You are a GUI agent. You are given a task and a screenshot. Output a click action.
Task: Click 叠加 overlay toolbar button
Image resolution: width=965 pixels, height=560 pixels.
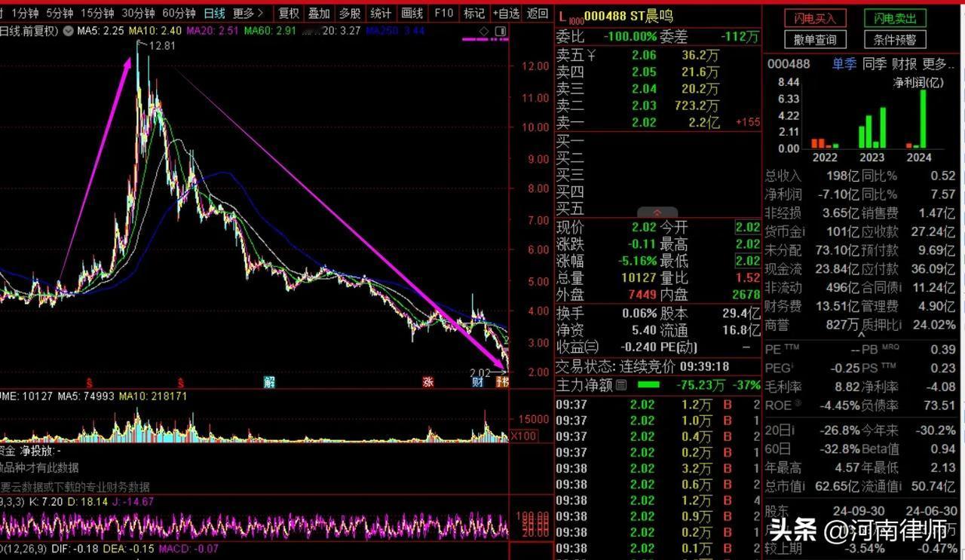pyautogui.click(x=319, y=13)
